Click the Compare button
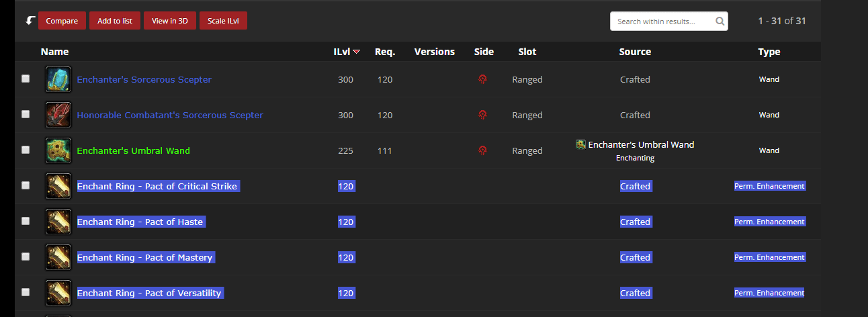Viewport: 868px width, 317px height. pos(62,21)
